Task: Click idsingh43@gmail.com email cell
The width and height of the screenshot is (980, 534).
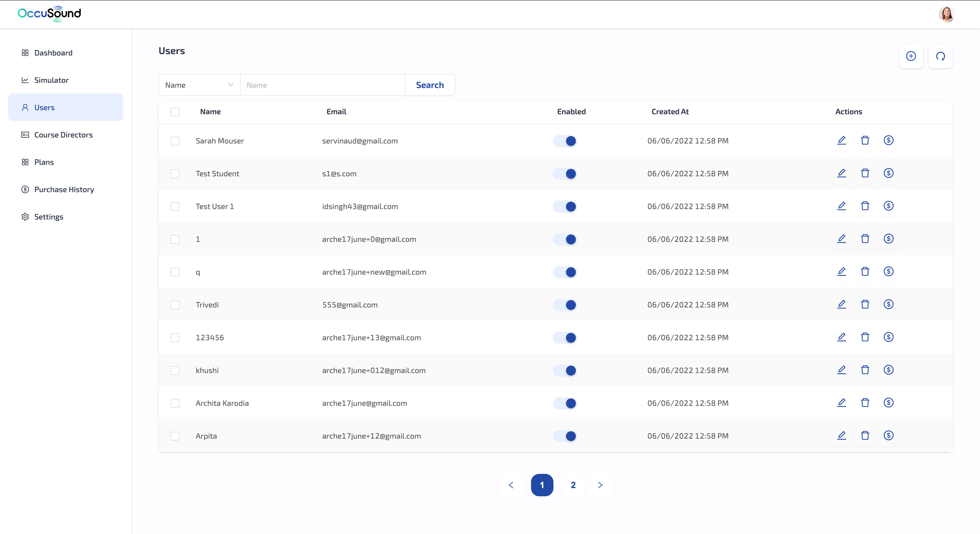Action: coord(360,207)
